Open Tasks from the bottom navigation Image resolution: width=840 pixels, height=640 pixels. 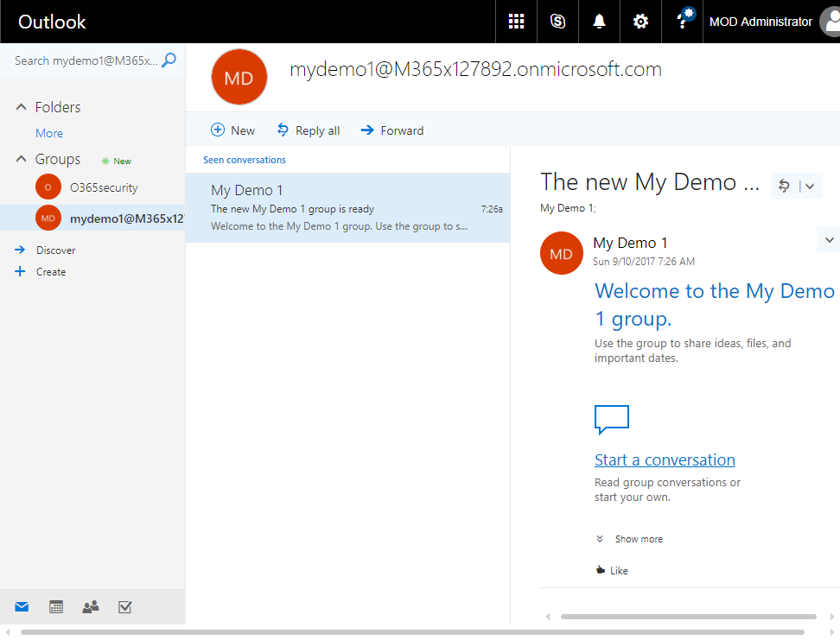click(x=124, y=607)
